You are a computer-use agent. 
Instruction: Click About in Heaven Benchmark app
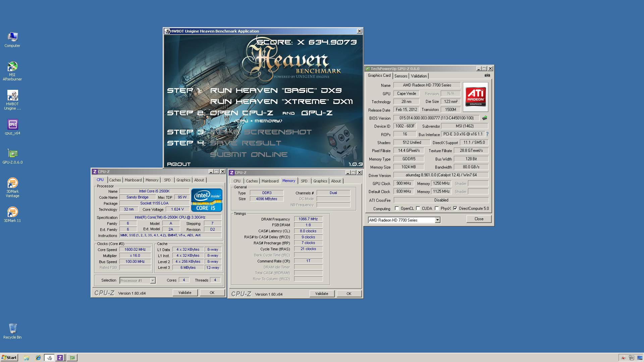click(x=179, y=164)
